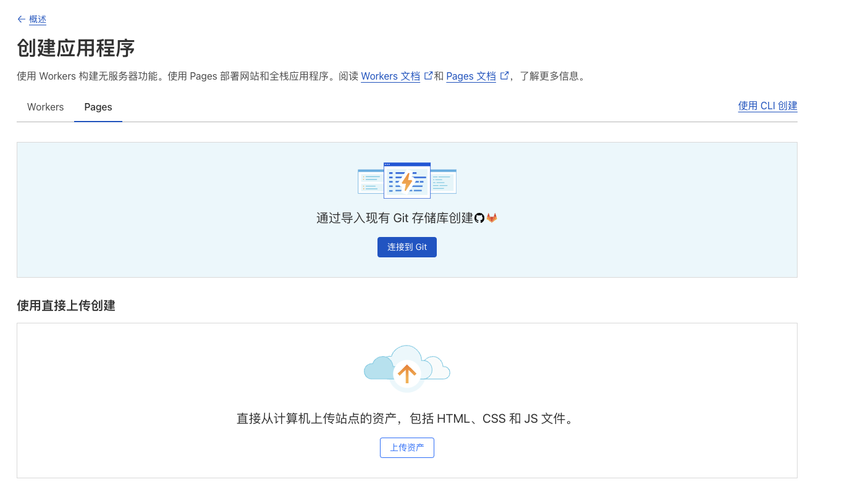The width and height of the screenshot is (868, 482).
Task: Select the Pages tab
Action: (98, 107)
